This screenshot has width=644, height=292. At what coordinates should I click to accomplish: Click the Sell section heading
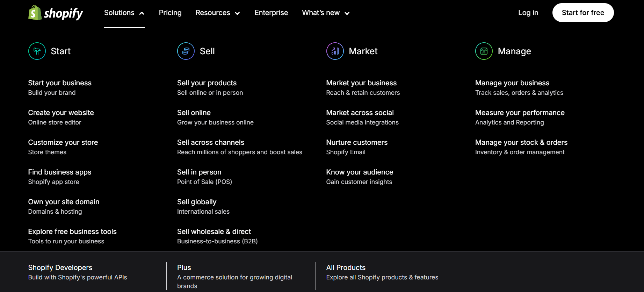(207, 51)
